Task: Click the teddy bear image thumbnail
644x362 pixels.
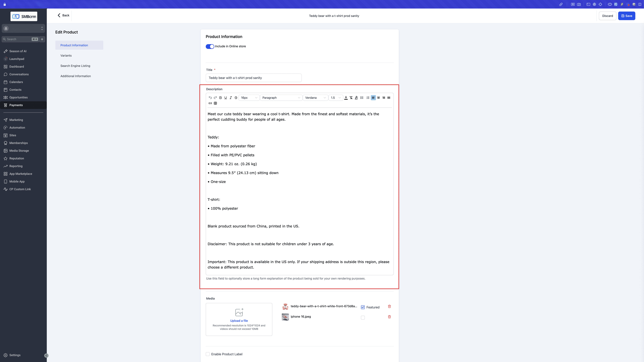Action: click(285, 307)
